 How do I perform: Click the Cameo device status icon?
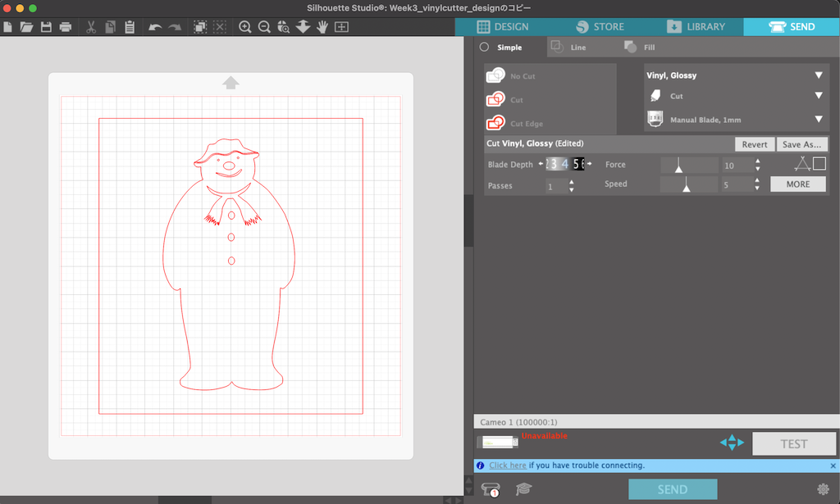(497, 442)
